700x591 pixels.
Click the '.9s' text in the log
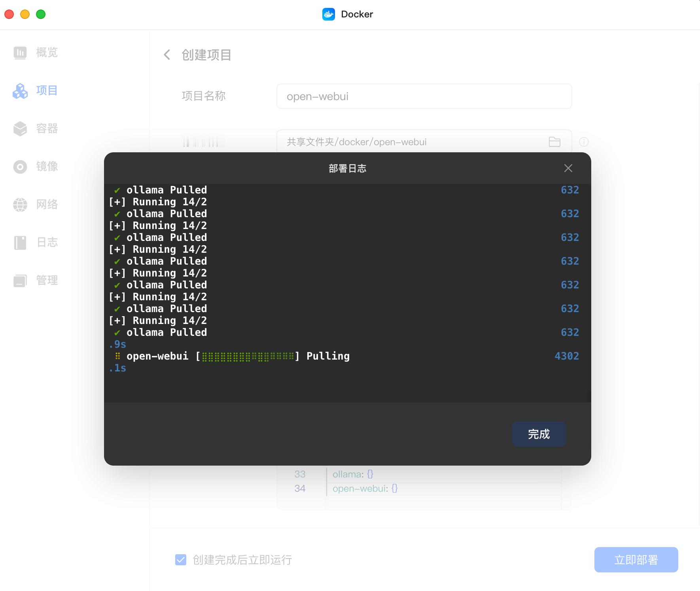117,344
